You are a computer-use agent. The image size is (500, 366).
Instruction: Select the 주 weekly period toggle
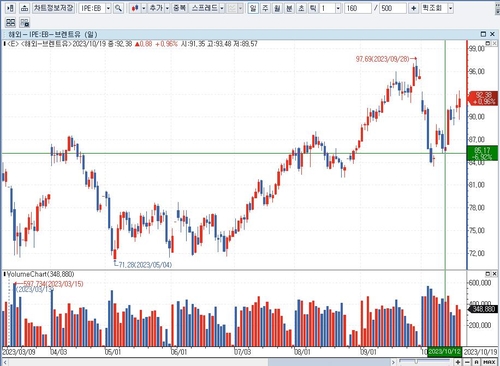point(265,8)
